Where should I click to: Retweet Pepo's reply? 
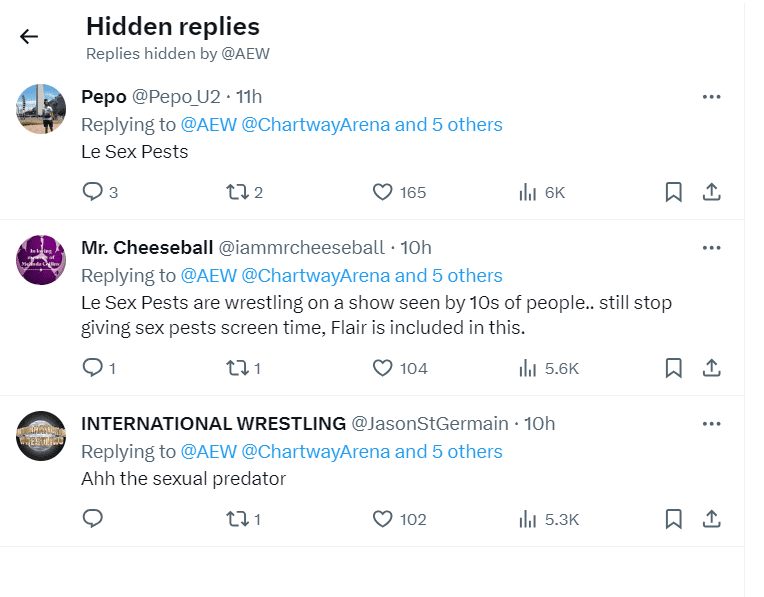[x=235, y=192]
